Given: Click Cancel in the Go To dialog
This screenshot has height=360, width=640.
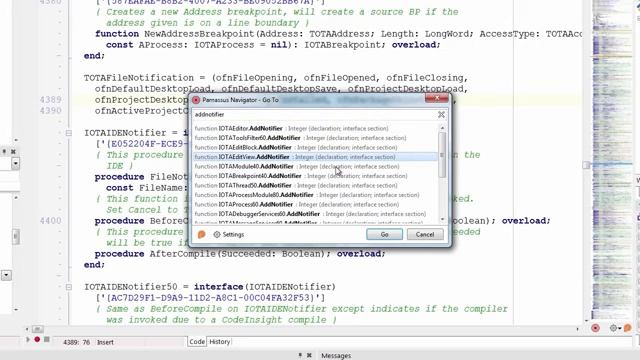Looking at the screenshot, I should coord(425,234).
